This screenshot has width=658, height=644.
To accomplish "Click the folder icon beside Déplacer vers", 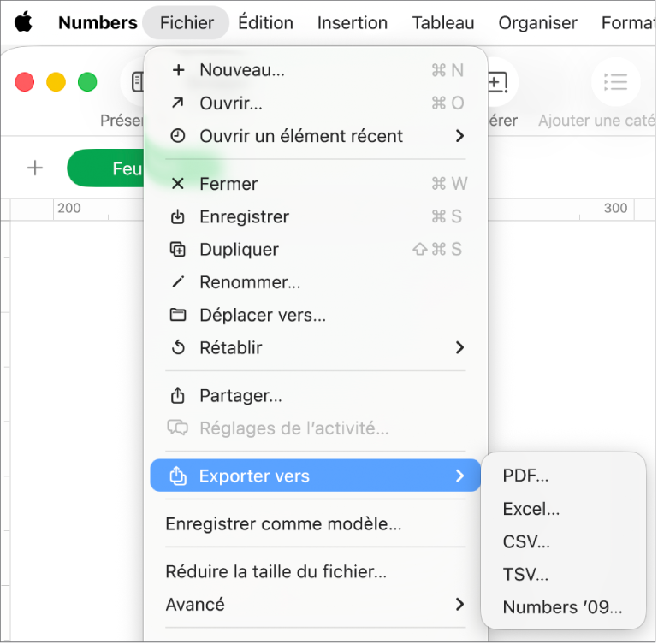I will coord(178,314).
